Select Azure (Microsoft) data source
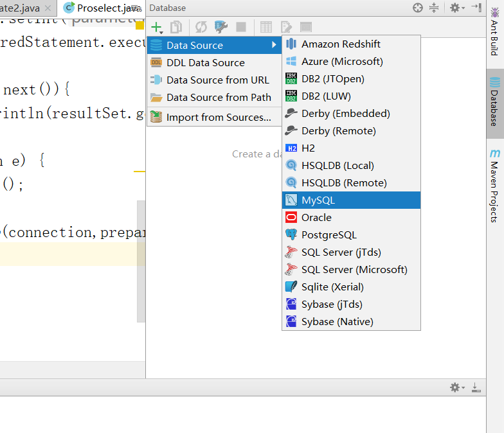 [351, 62]
